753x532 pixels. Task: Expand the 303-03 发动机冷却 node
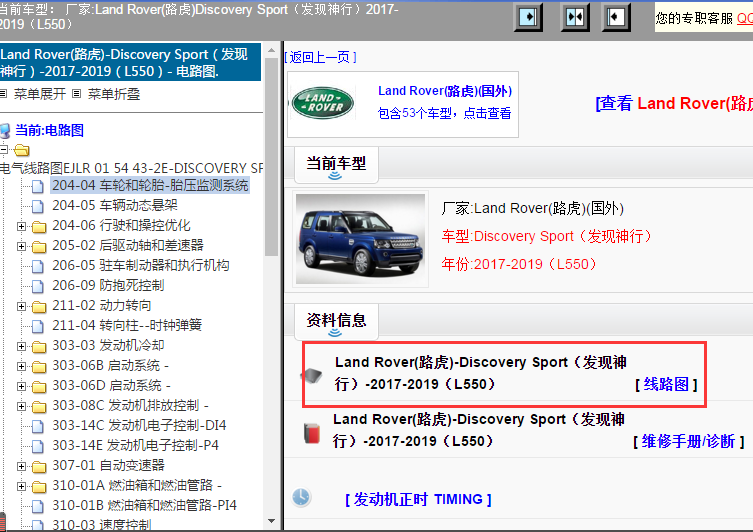(21, 346)
